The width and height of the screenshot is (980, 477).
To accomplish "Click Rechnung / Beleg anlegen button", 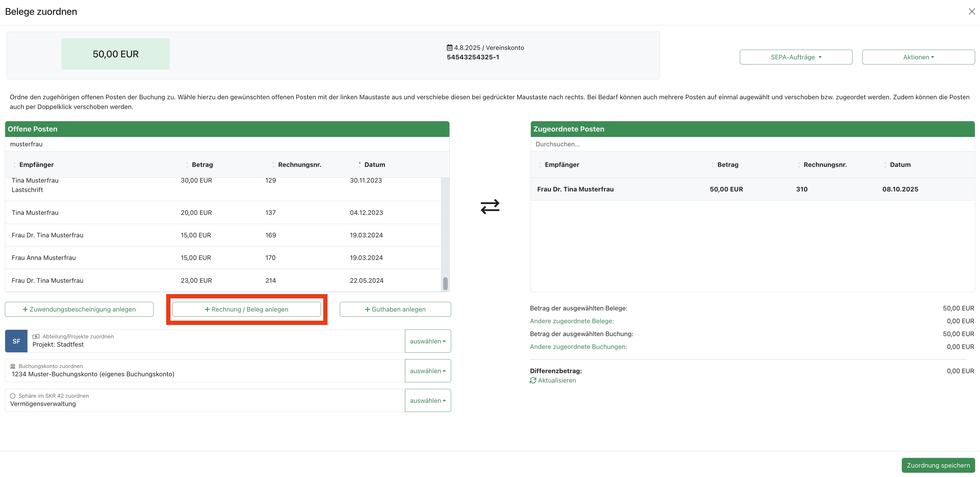I will click(x=246, y=309).
